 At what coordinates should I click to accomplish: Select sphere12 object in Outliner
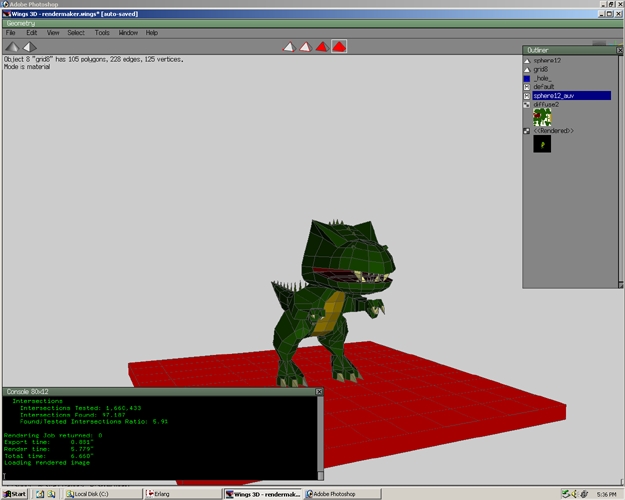pyautogui.click(x=547, y=61)
